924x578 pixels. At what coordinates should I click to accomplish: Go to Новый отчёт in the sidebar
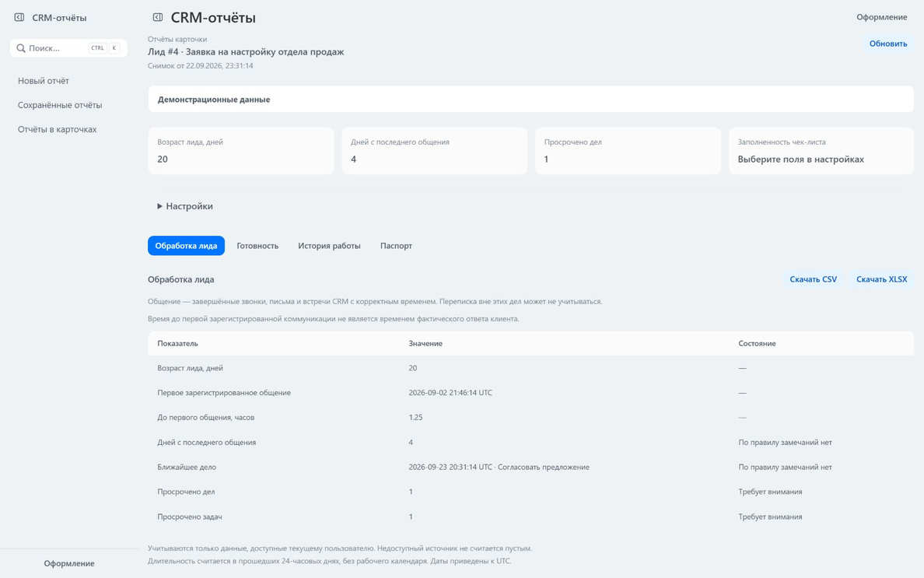(43, 81)
